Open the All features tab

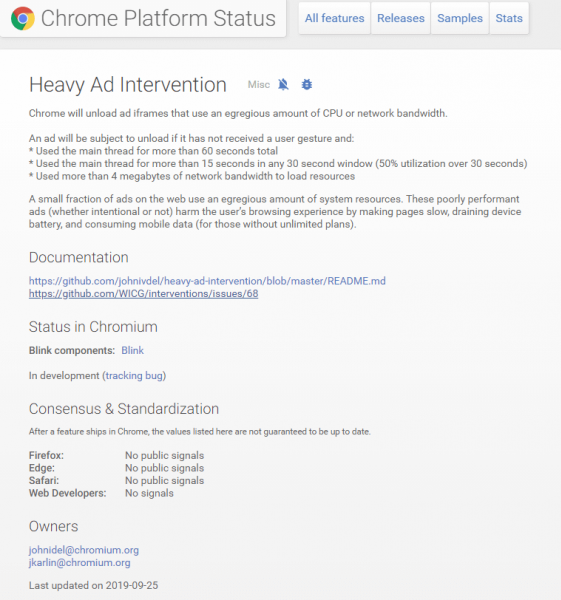tap(334, 18)
